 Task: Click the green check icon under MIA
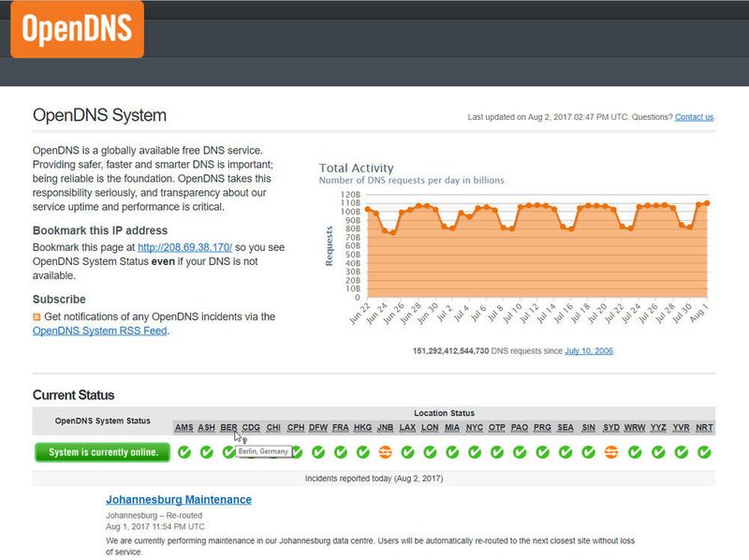(x=452, y=452)
